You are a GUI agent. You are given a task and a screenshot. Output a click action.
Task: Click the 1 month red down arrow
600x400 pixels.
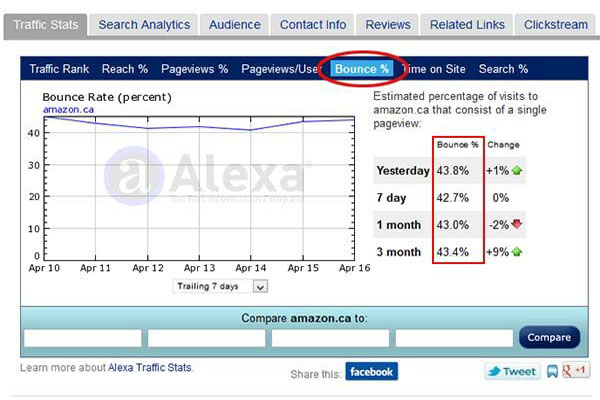coord(517,224)
